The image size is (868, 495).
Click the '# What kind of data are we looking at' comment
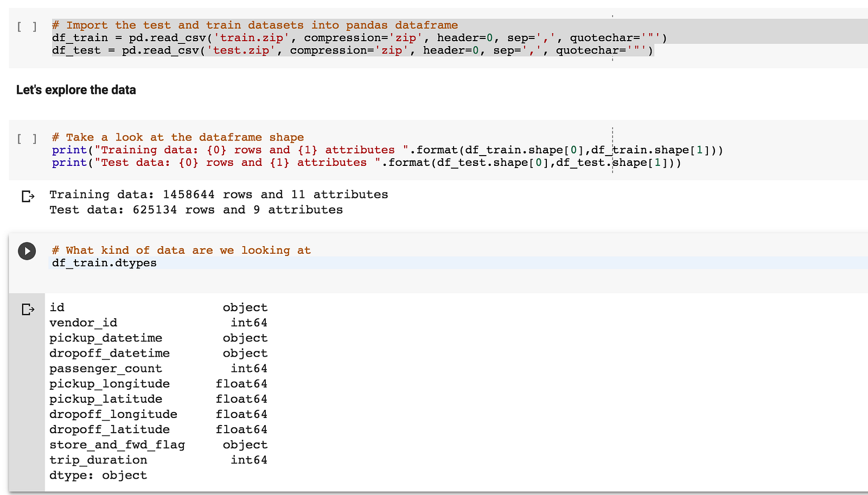[x=181, y=250]
